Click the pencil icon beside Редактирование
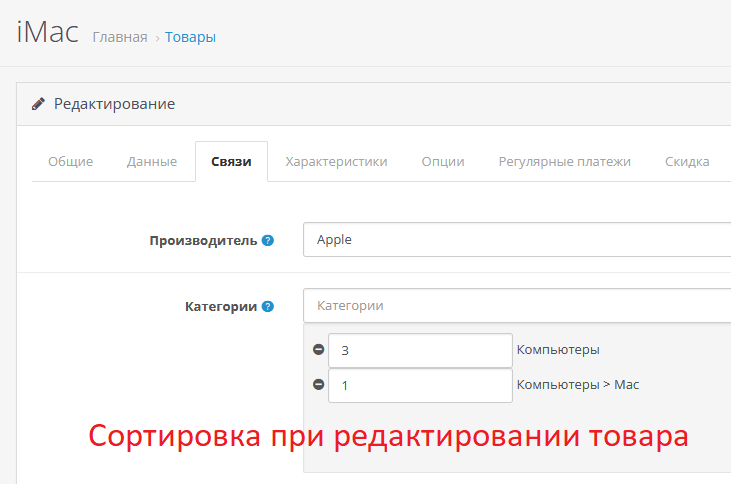The height and width of the screenshot is (484, 731). click(38, 103)
